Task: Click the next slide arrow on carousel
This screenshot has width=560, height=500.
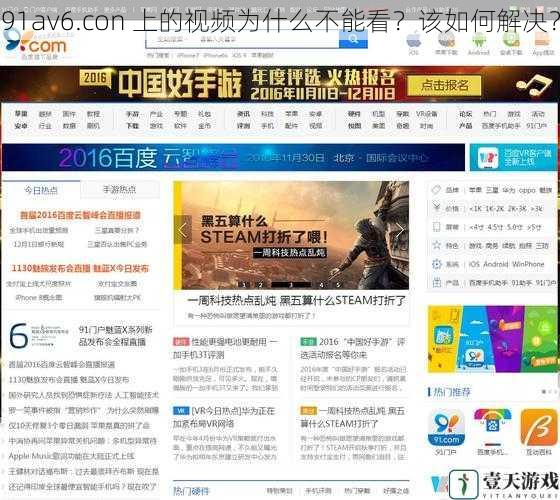Action: click(400, 230)
